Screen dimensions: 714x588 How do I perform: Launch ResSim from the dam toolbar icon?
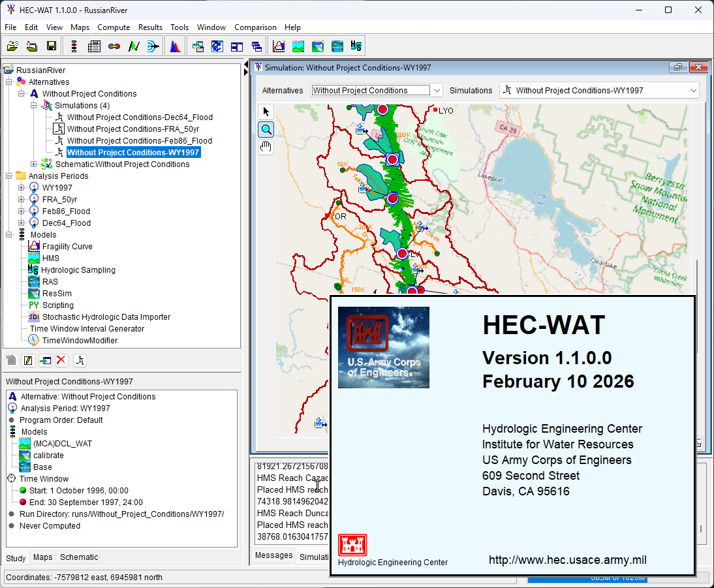coord(318,46)
